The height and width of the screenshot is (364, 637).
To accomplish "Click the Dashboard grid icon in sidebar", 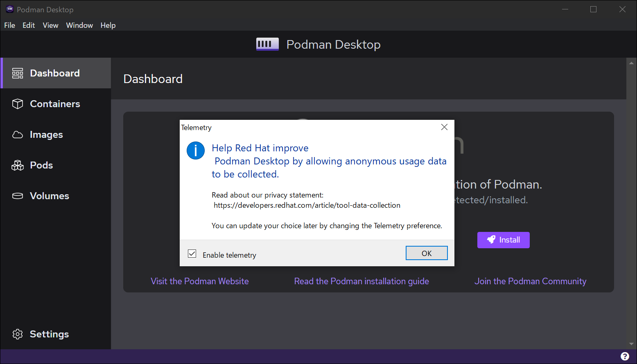I will (x=18, y=73).
